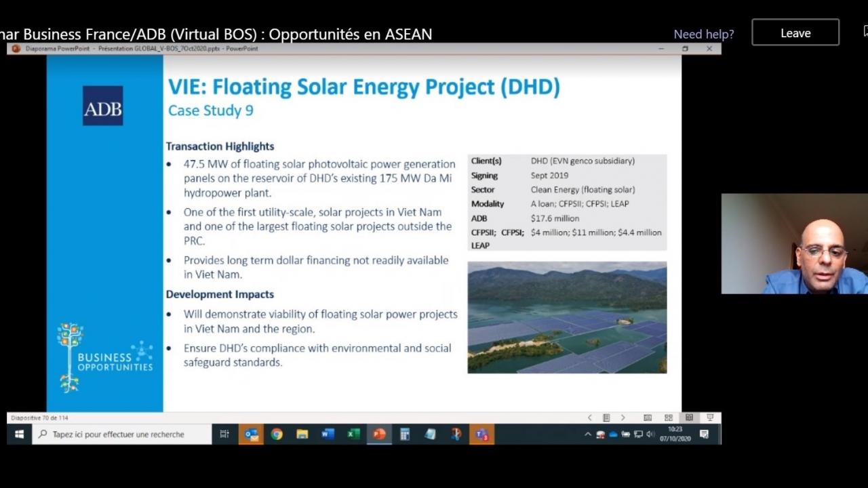Click the bullet 'Will demonstrate viability of floating solar'
868x488 pixels.
click(x=320, y=321)
